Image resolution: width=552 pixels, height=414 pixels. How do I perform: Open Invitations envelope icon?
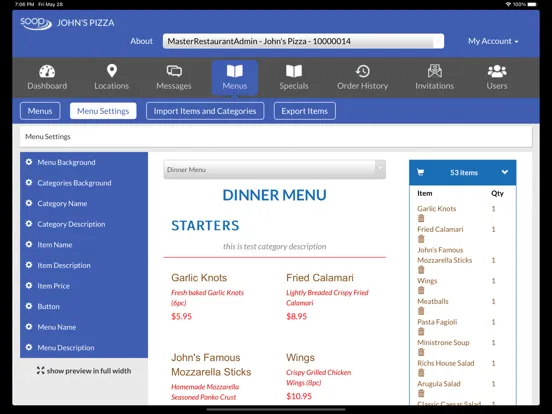coord(434,71)
